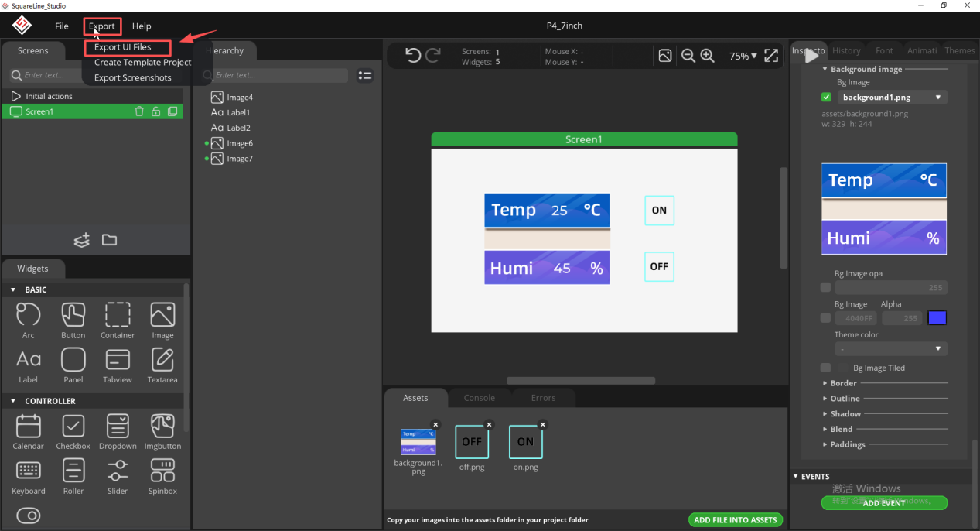Click the fit-to-screen expand icon
Viewport: 980px width, 531px height.
click(x=771, y=56)
